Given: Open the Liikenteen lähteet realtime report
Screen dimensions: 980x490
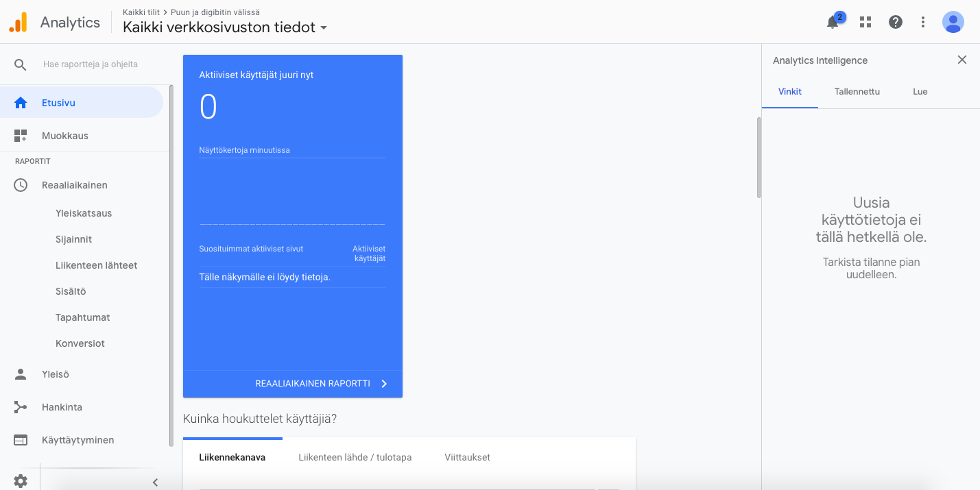Looking at the screenshot, I should [x=96, y=265].
